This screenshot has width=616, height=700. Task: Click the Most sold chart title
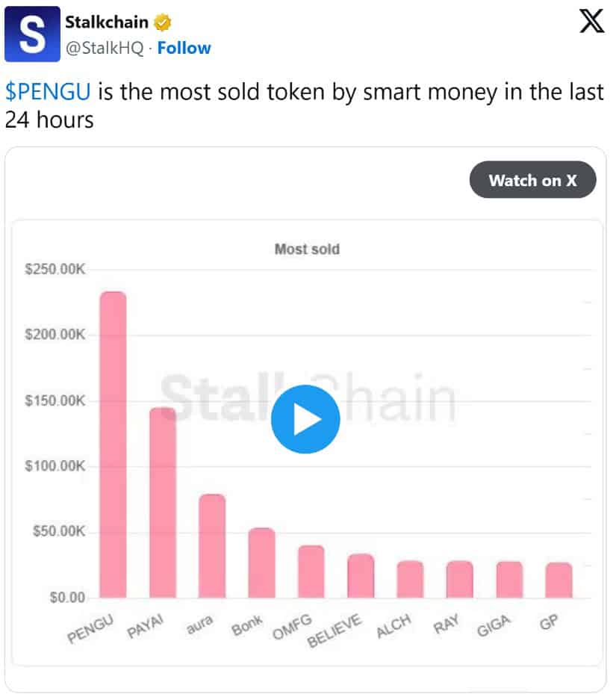tap(307, 250)
